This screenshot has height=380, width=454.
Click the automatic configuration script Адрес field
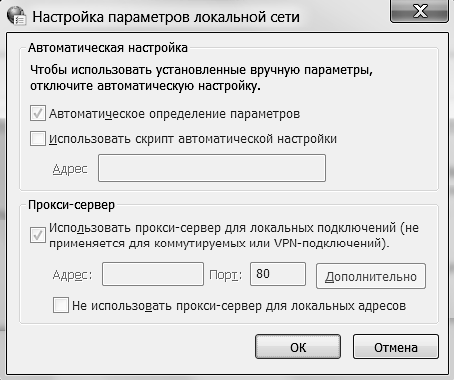[212, 168]
